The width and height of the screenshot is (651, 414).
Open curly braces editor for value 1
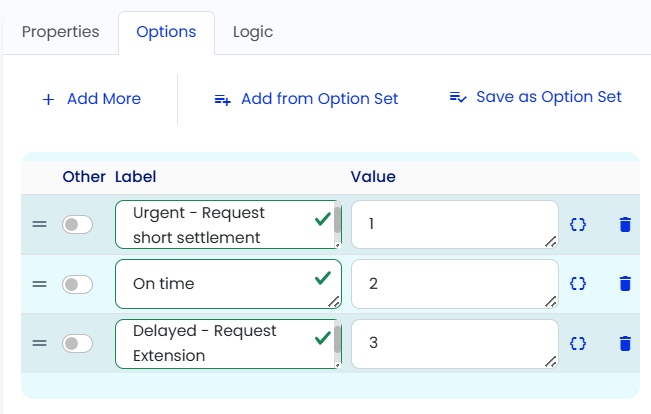(x=578, y=225)
